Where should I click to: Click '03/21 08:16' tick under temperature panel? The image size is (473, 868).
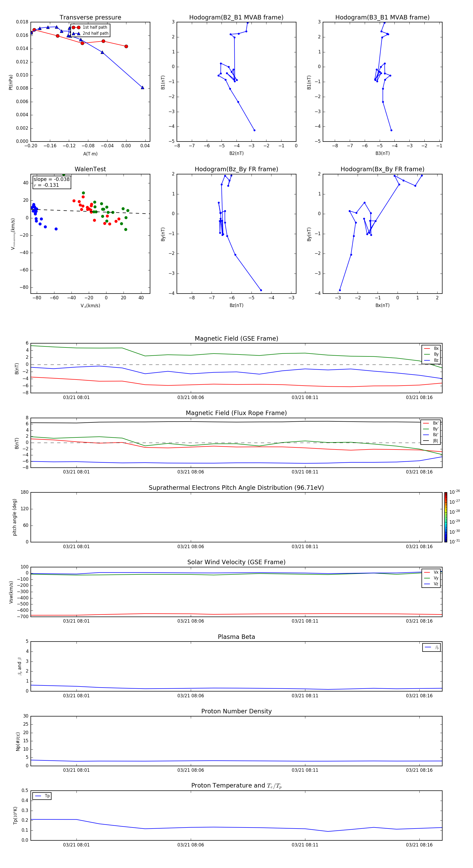pyautogui.click(x=419, y=845)
